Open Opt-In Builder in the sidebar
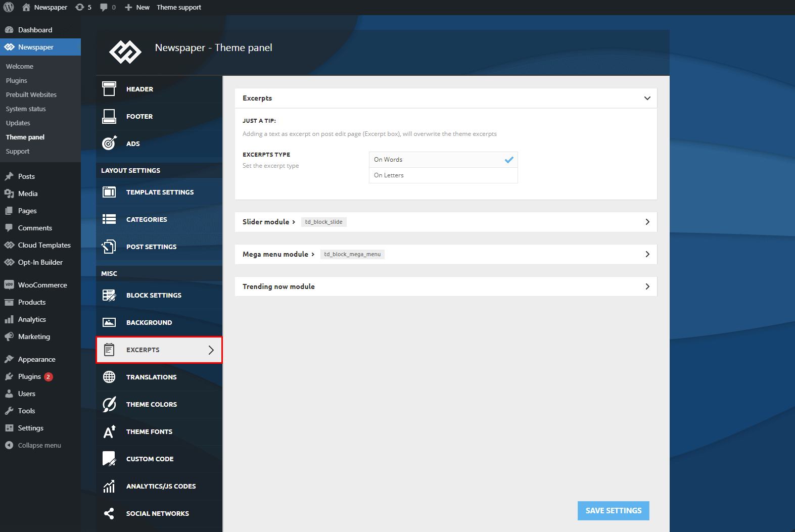This screenshot has width=795, height=532. click(40, 262)
